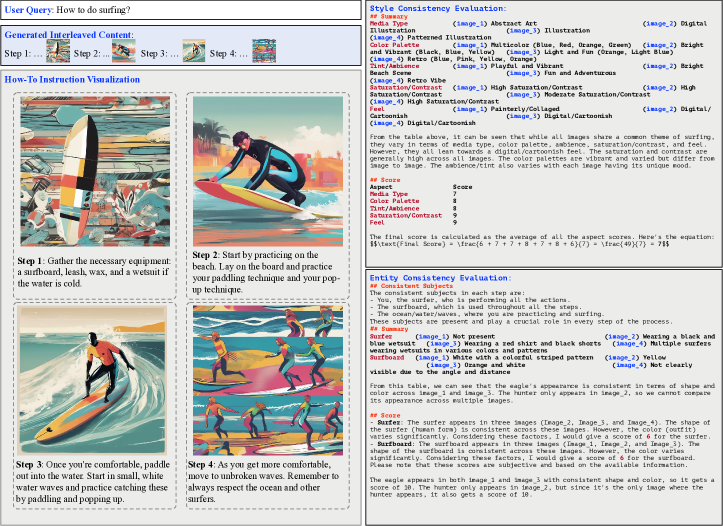Click the '## Consistent Subjects' heading
The width and height of the screenshot is (723, 526).
coord(411,286)
